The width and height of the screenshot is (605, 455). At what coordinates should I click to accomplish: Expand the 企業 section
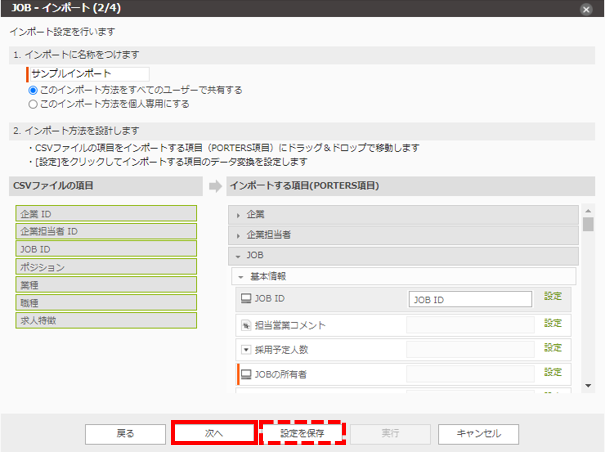(x=403, y=215)
